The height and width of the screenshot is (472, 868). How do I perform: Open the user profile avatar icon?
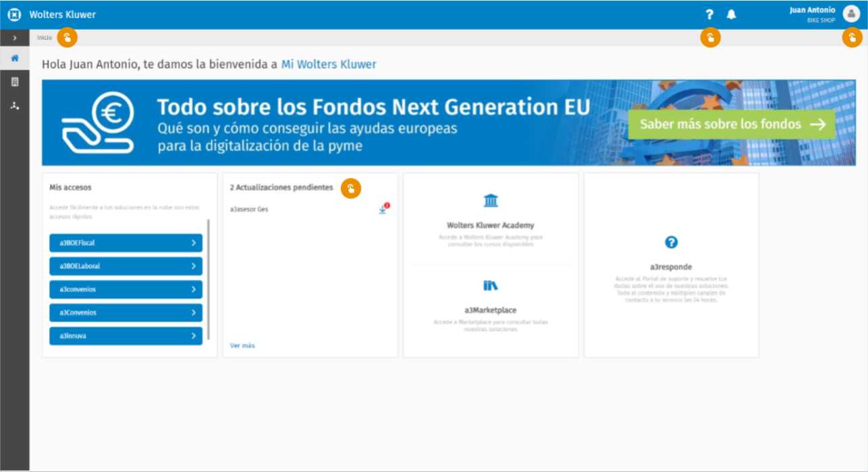pos(851,14)
